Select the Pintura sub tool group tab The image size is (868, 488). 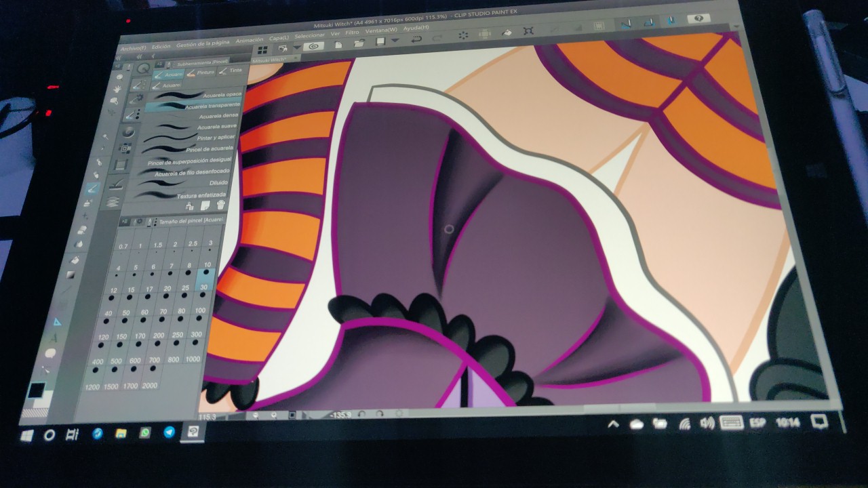pyautogui.click(x=201, y=73)
